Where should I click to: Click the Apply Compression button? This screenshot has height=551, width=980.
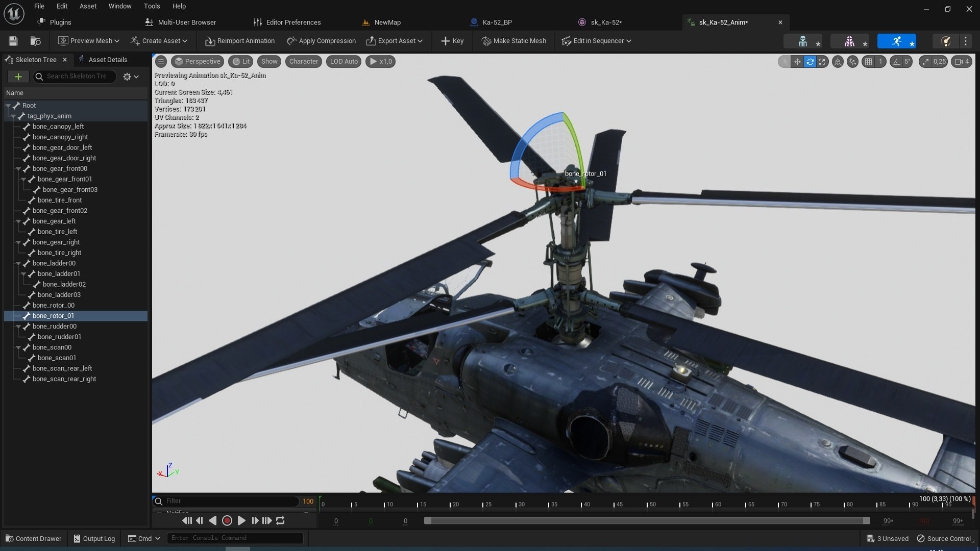pyautogui.click(x=321, y=41)
